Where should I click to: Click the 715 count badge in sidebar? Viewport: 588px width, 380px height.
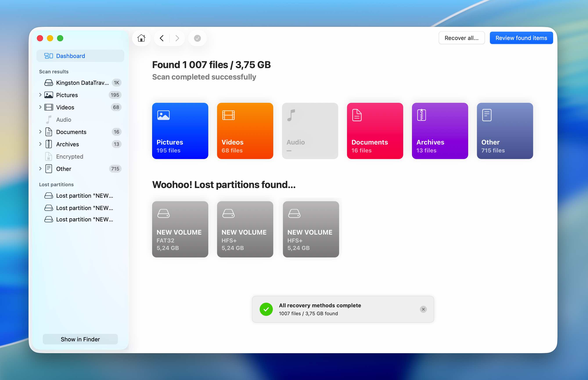click(115, 169)
